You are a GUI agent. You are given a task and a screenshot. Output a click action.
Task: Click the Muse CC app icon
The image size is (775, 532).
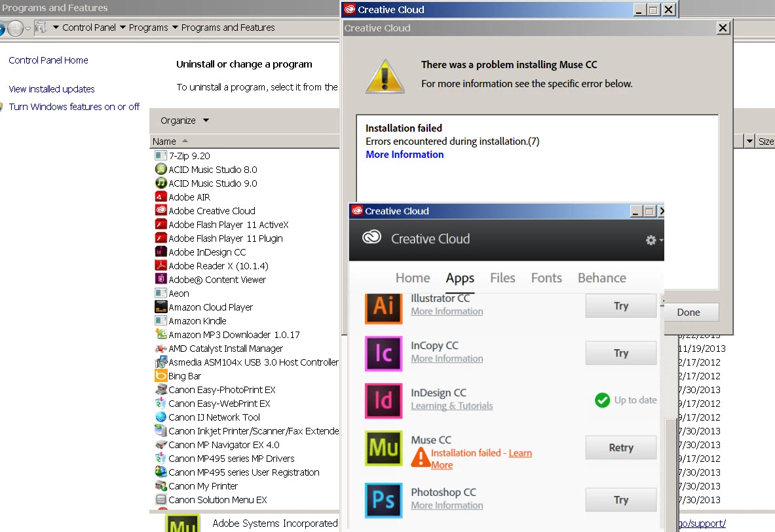coord(383,448)
